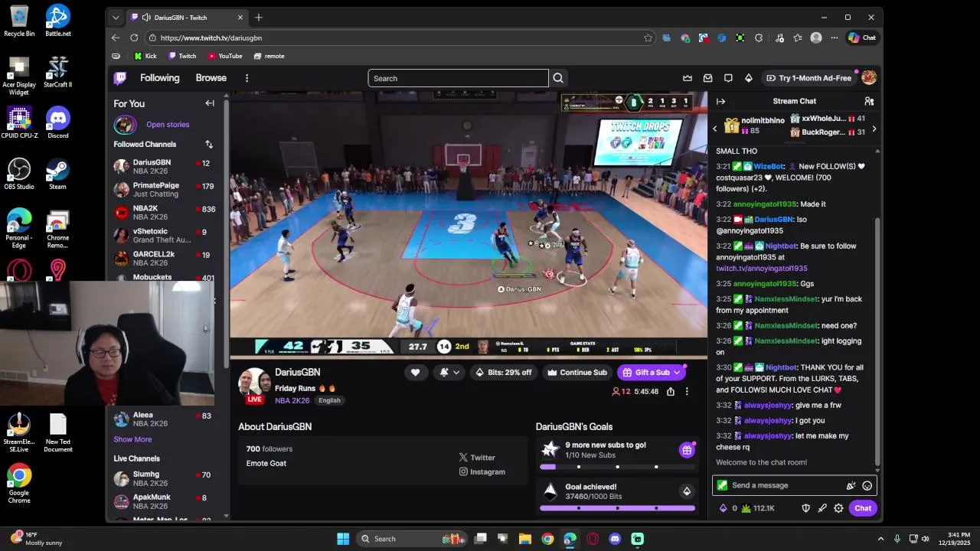This screenshot has width=980, height=551.
Task: Go to the Following page
Action: pyautogui.click(x=159, y=78)
